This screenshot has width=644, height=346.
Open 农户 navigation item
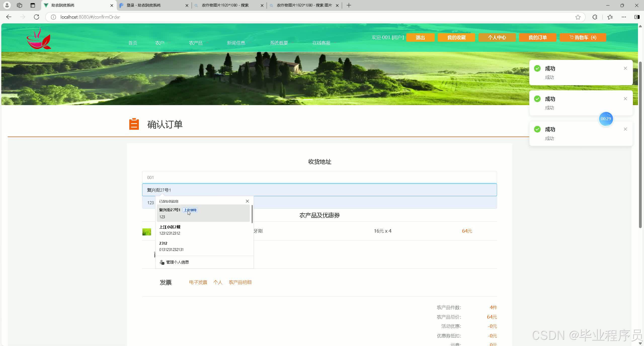click(x=160, y=43)
